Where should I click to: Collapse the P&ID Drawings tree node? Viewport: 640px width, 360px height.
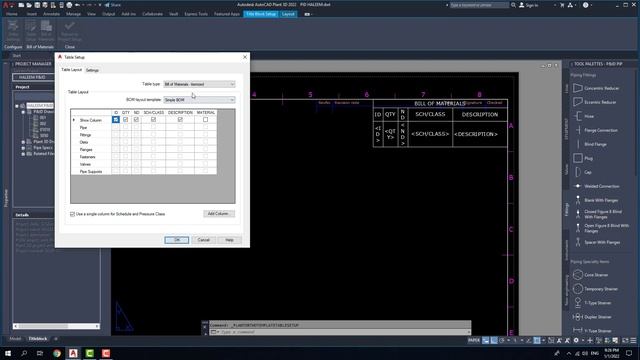23,111
